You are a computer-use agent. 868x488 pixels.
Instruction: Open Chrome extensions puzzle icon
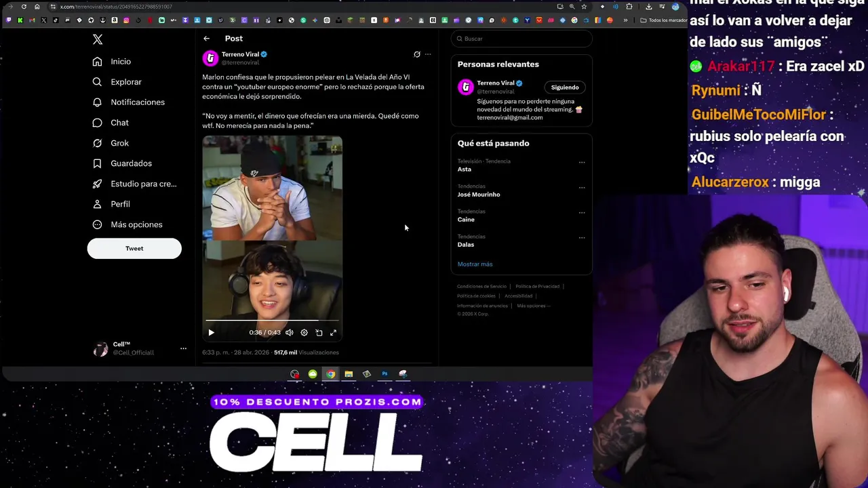pyautogui.click(x=629, y=7)
